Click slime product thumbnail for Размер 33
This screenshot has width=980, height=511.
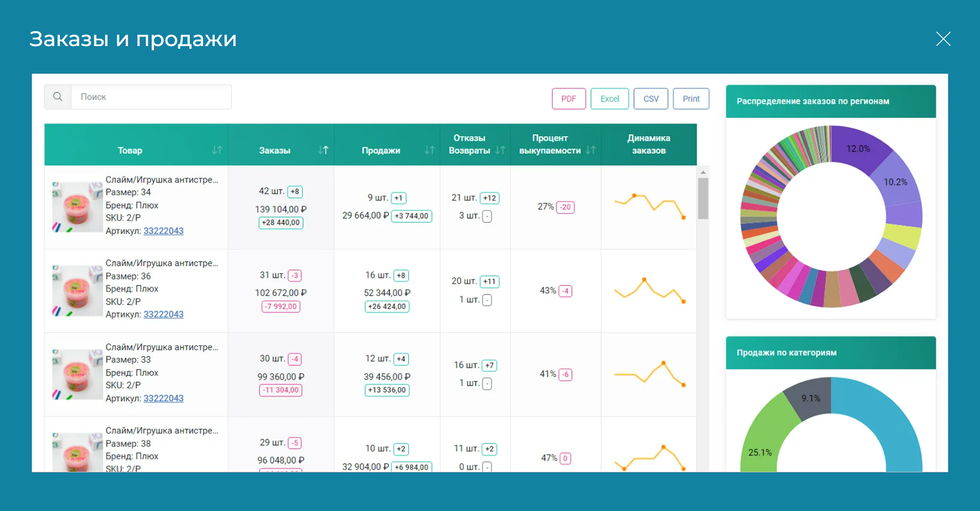click(x=77, y=374)
